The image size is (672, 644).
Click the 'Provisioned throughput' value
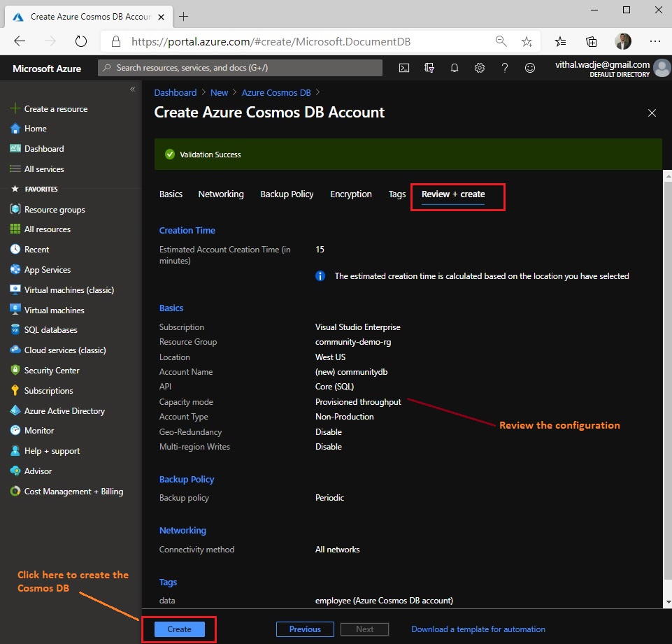click(358, 402)
